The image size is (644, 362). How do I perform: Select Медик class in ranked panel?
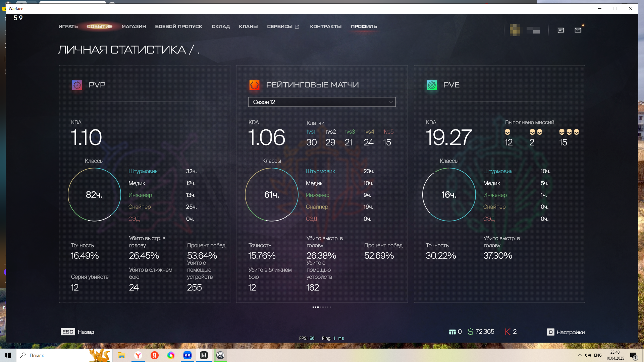(314, 183)
